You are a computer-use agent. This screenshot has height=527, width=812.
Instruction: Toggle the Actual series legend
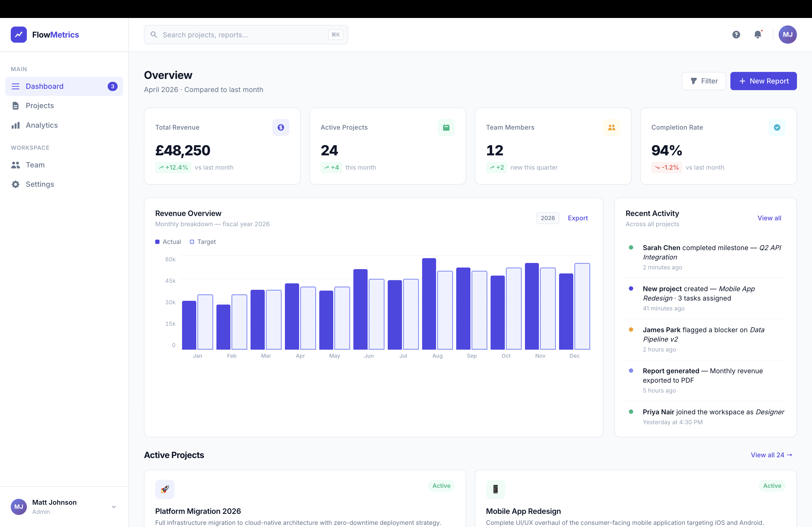168,242
